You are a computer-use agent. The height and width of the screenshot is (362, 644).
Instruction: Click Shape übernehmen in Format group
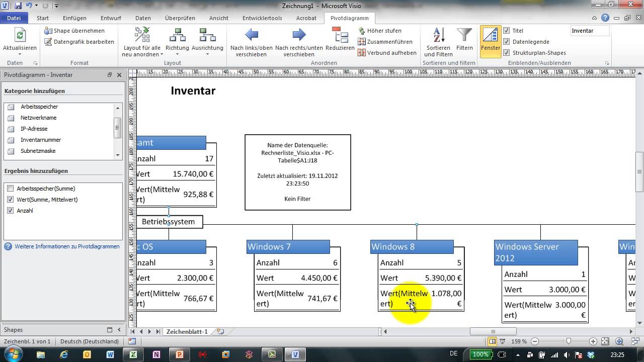tap(74, 31)
